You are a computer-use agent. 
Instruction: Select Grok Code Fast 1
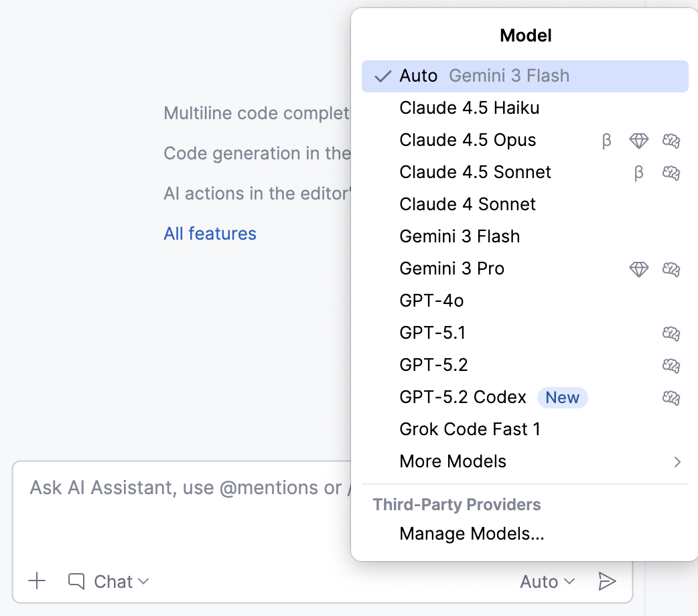(470, 429)
